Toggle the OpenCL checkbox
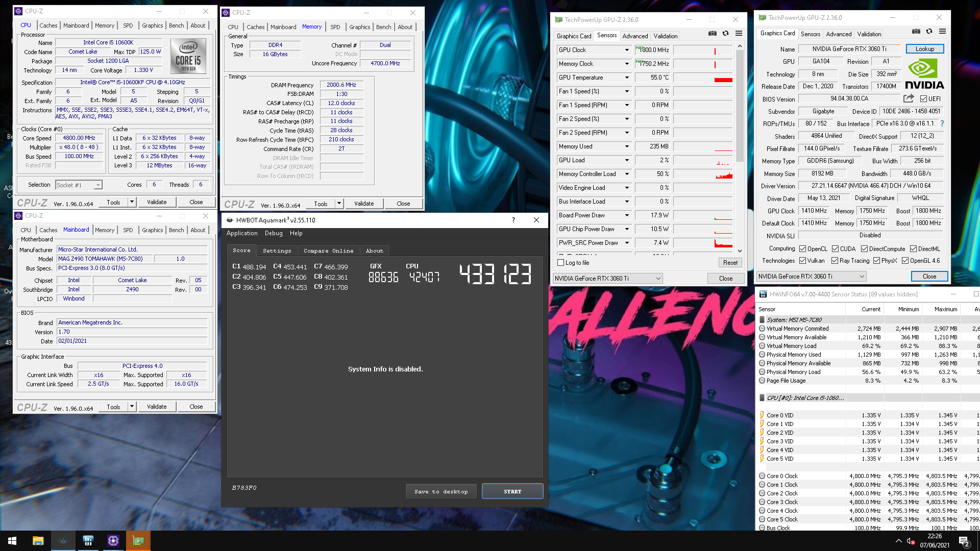Image resolution: width=980 pixels, height=551 pixels. pyautogui.click(x=802, y=249)
